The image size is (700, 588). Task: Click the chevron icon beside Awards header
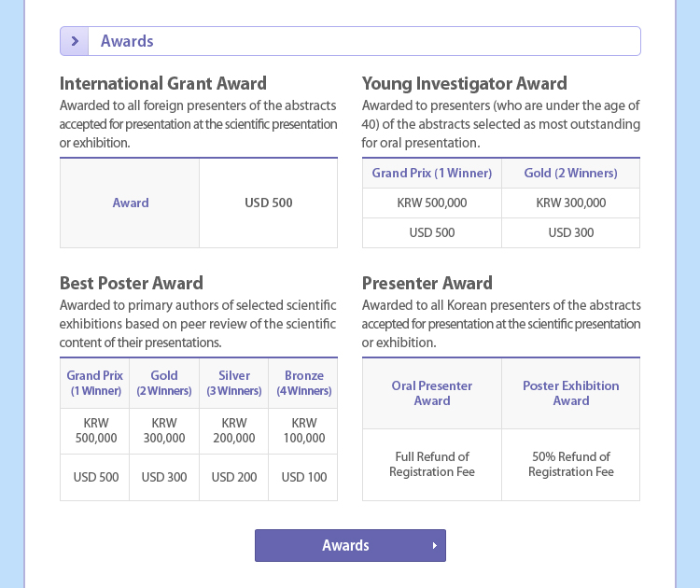[x=75, y=41]
